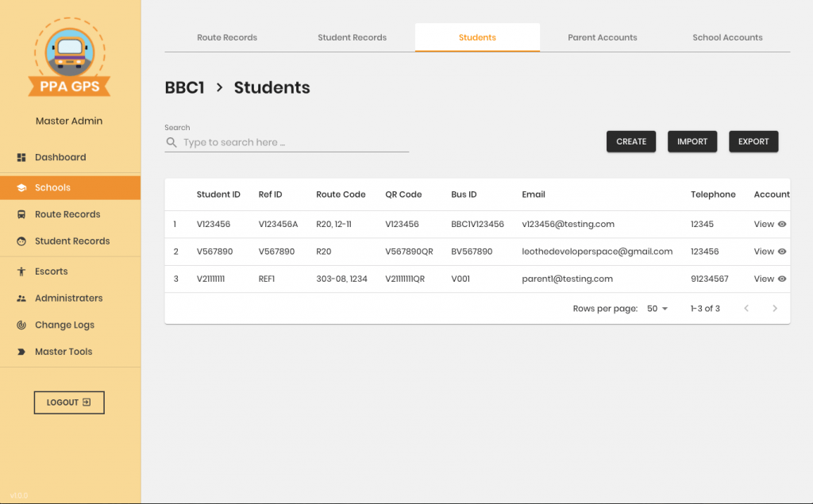Go to the next table page
The image size is (813, 504).
[775, 309]
